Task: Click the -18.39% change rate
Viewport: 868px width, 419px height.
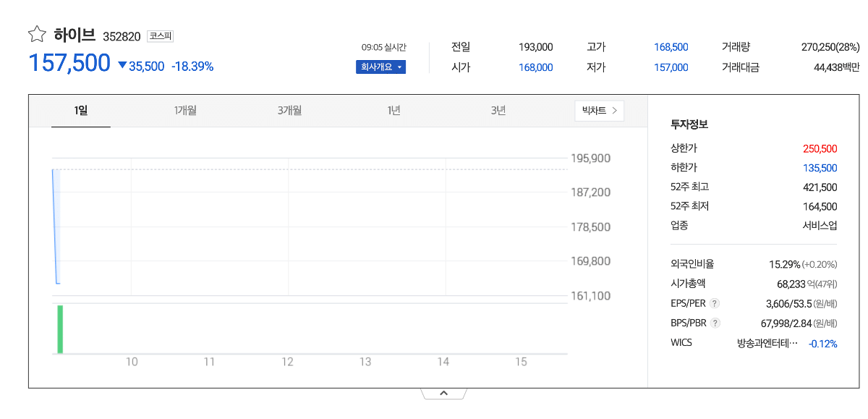Action: (x=192, y=67)
